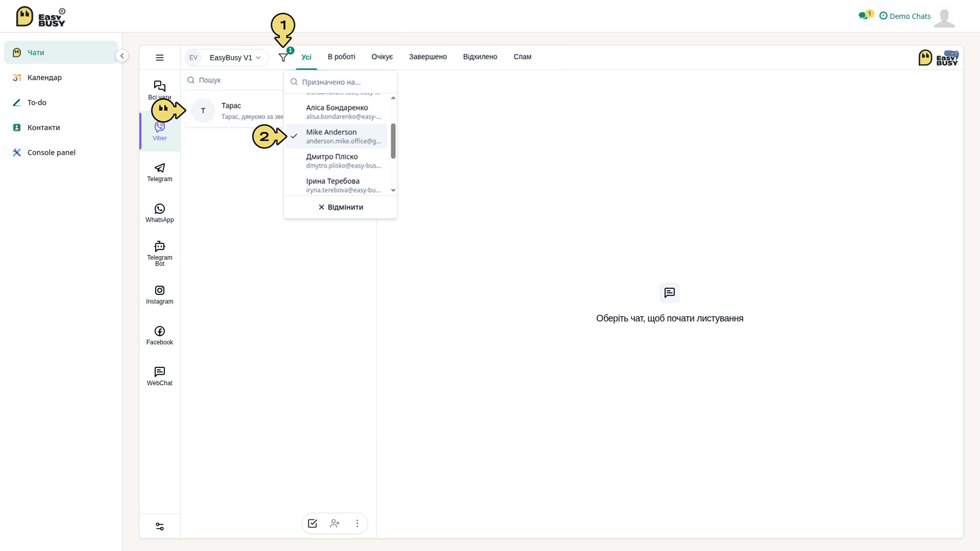
Task: Select Ірина Теребова in assignee list
Action: 336,185
